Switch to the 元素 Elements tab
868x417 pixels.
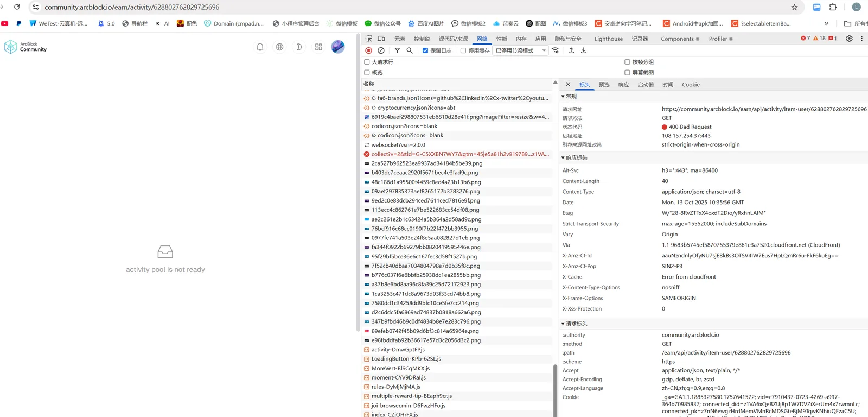click(400, 39)
